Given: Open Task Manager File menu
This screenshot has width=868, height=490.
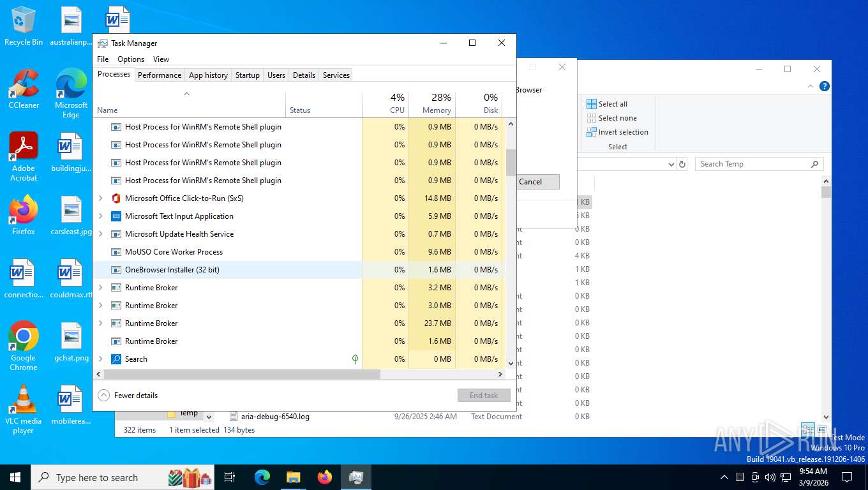Looking at the screenshot, I should (x=103, y=59).
